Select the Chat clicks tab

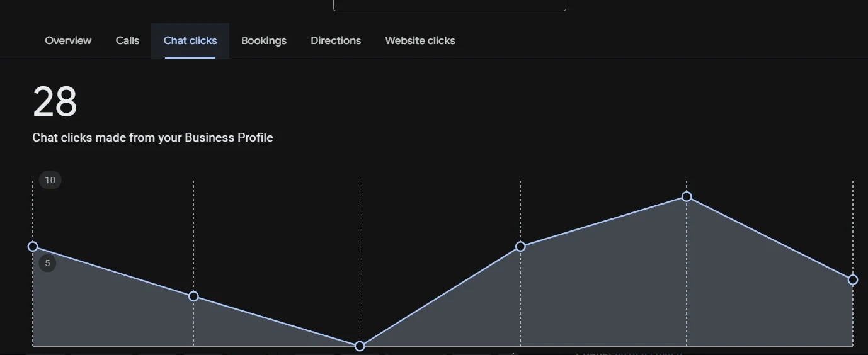click(x=190, y=41)
